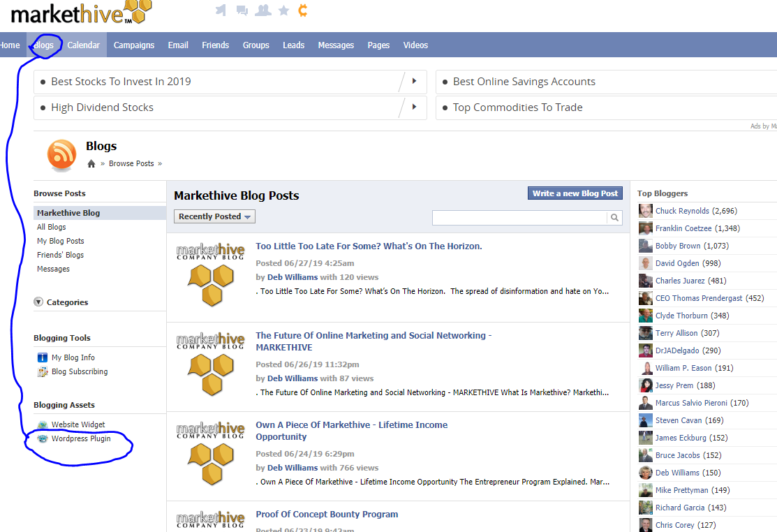Click the search magnifier icon
This screenshot has width=777, height=532.
614,217
